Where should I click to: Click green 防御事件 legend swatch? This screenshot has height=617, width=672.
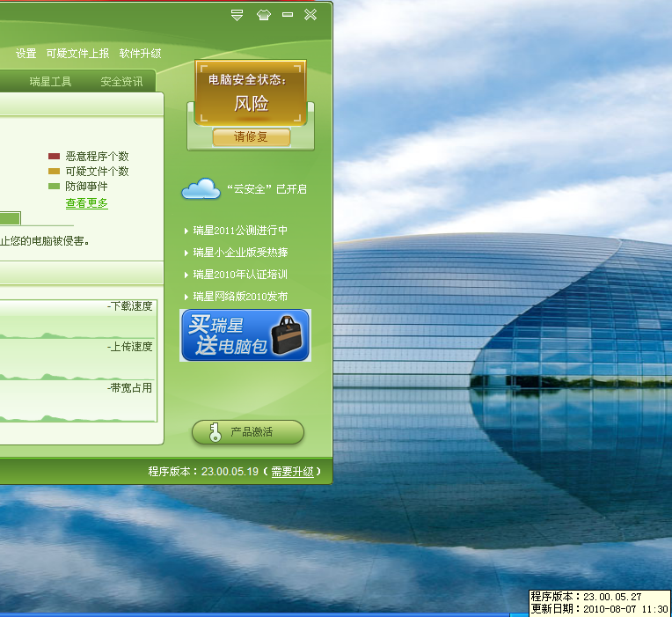pyautogui.click(x=54, y=187)
